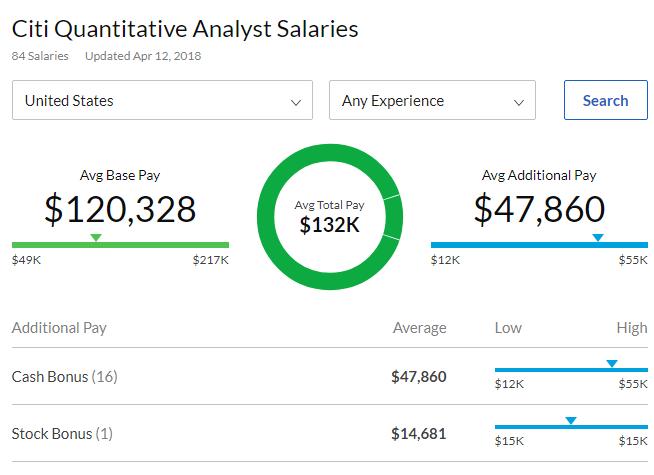Click the blue additional pay marker triangle

tap(598, 237)
